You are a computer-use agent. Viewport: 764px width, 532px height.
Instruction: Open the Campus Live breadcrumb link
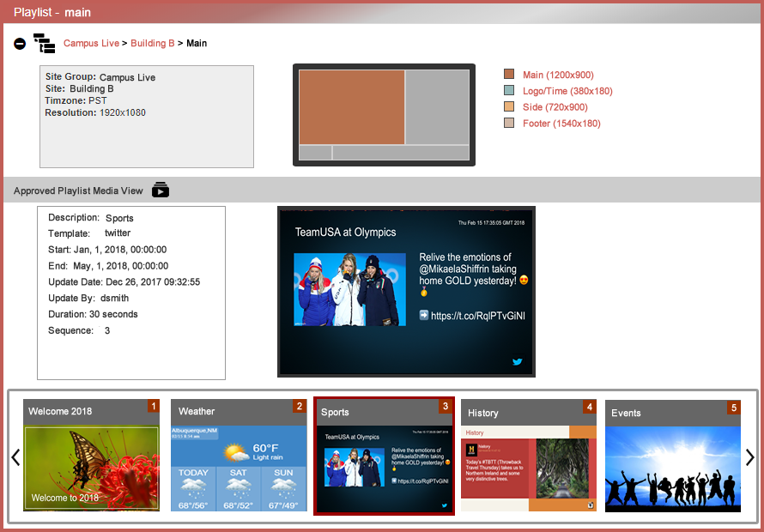click(x=91, y=44)
